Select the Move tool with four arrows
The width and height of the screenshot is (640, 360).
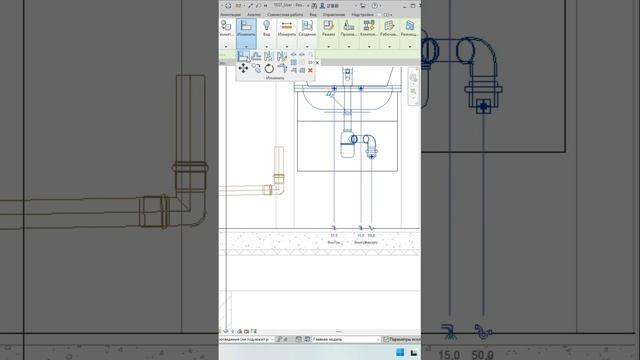pos(243,68)
